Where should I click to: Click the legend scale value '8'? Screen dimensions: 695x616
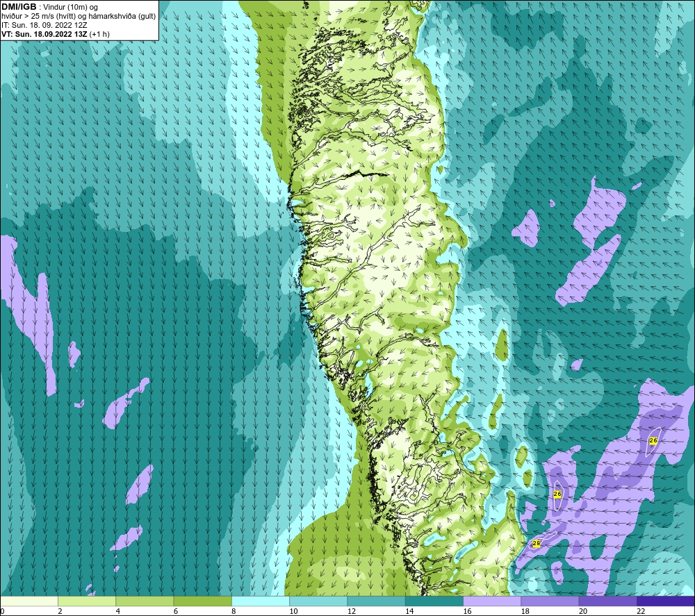234,612
